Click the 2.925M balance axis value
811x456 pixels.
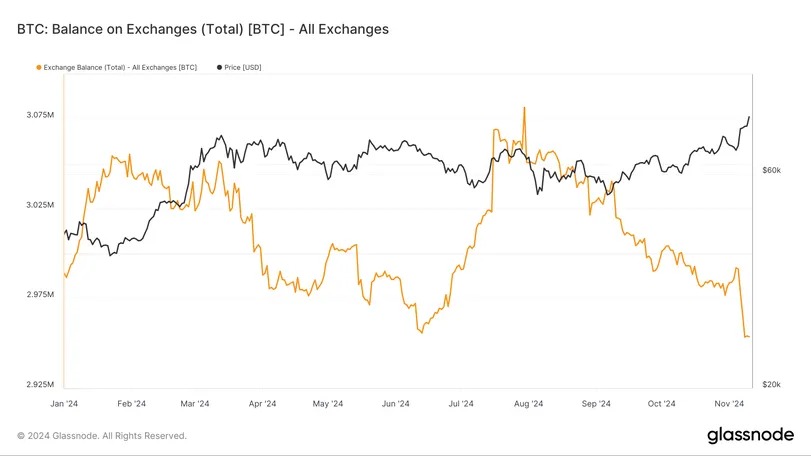[x=40, y=385]
